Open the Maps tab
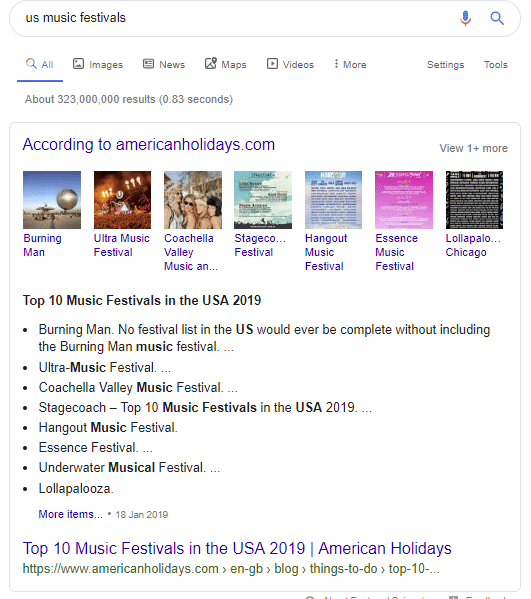Image resolution: width=531 pixels, height=599 pixels. pos(226,64)
